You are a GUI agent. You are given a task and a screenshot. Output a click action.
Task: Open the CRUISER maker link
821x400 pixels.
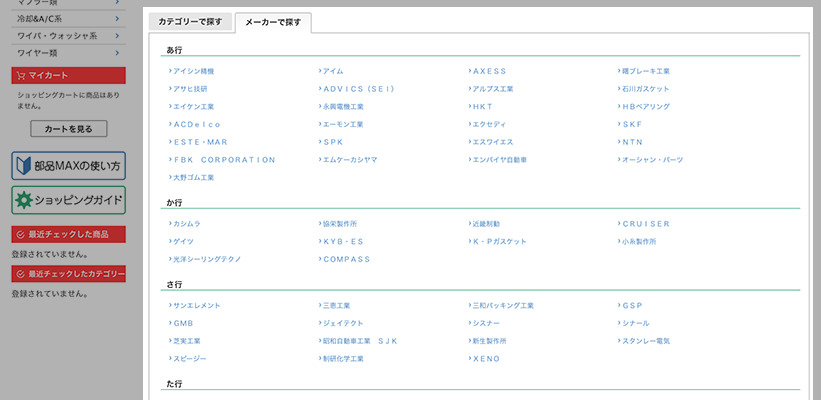644,224
